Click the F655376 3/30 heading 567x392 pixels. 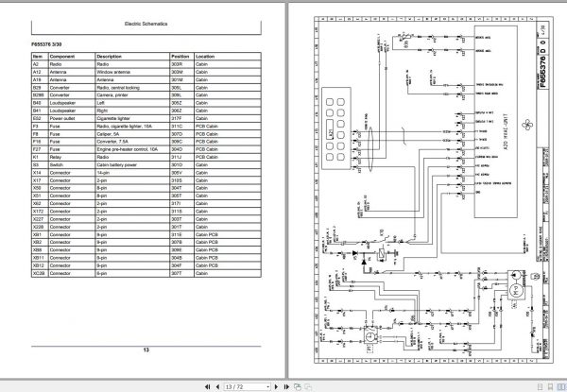(46, 44)
